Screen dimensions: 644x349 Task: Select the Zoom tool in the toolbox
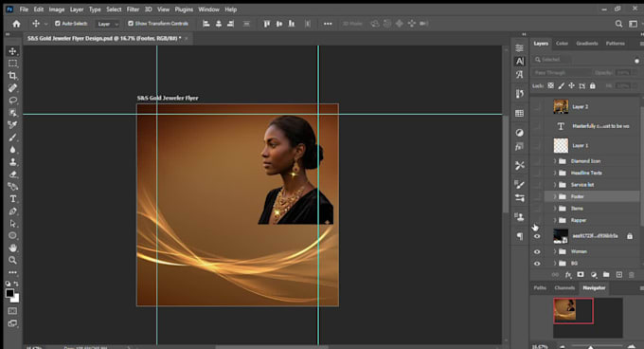pyautogui.click(x=12, y=260)
